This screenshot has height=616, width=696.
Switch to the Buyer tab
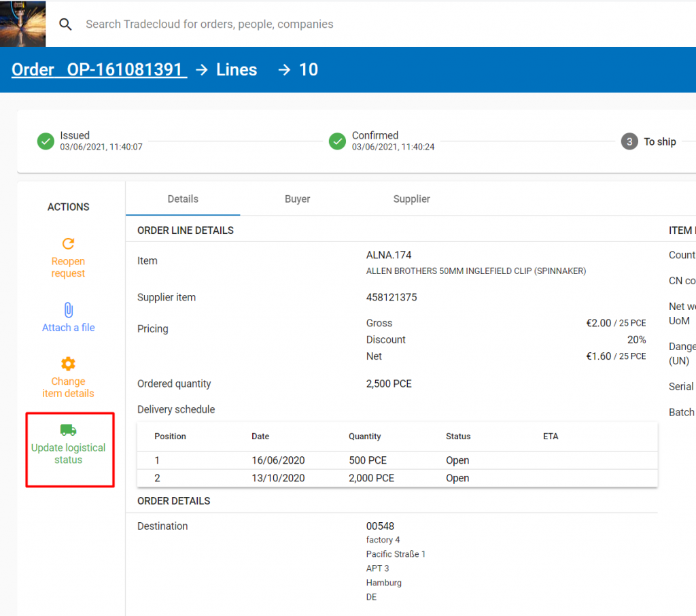coord(298,199)
